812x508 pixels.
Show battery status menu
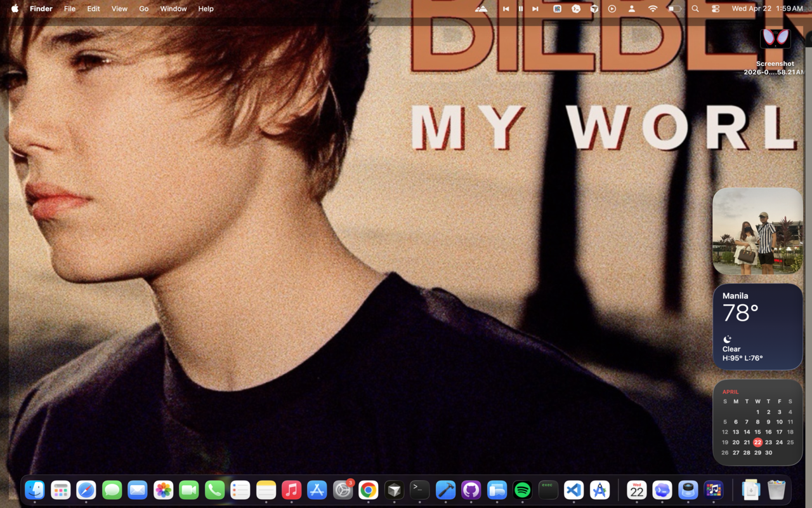(x=674, y=9)
